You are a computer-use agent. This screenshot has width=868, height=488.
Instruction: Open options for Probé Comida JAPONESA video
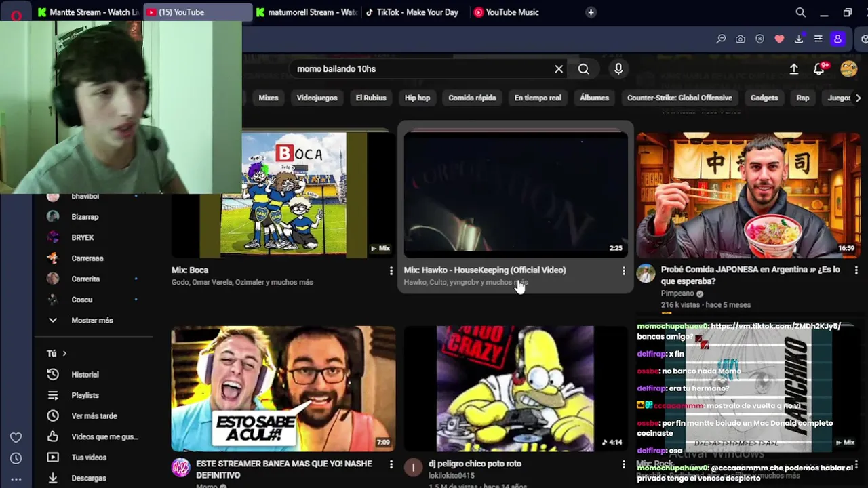tap(856, 270)
